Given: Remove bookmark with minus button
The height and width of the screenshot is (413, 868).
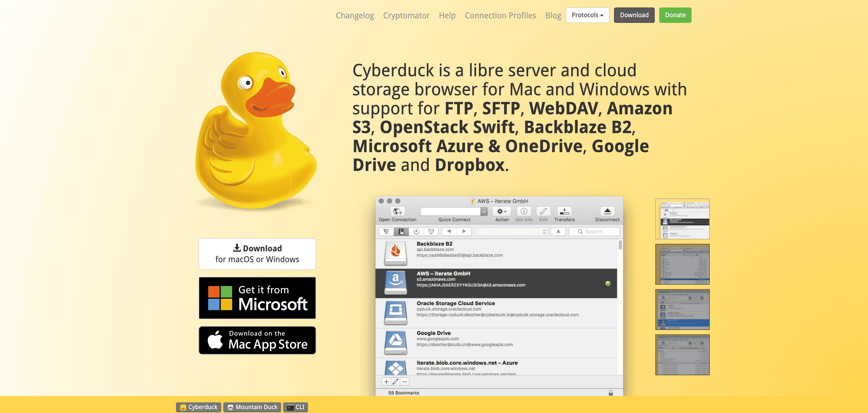Looking at the screenshot, I should 405,382.
